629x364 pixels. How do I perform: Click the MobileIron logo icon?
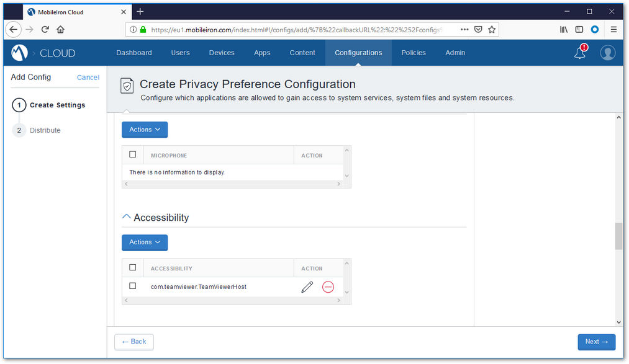[x=19, y=53]
